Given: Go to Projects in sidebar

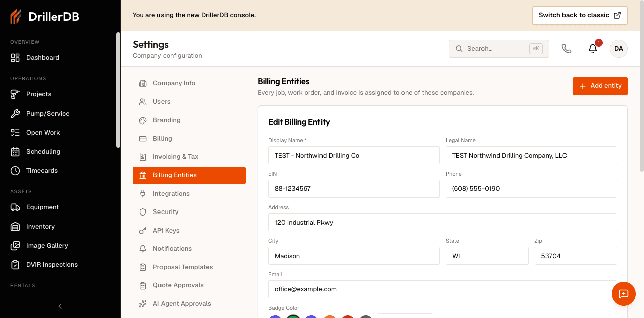Looking at the screenshot, I should point(58,94).
